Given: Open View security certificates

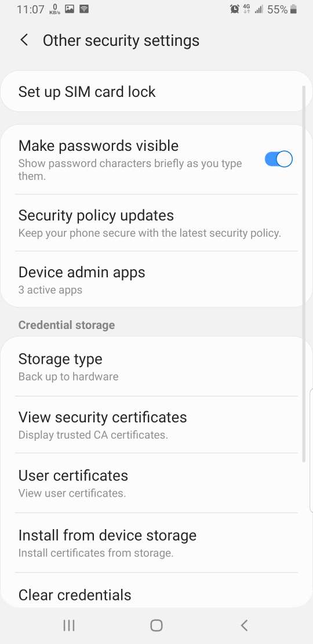Looking at the screenshot, I should [156, 425].
